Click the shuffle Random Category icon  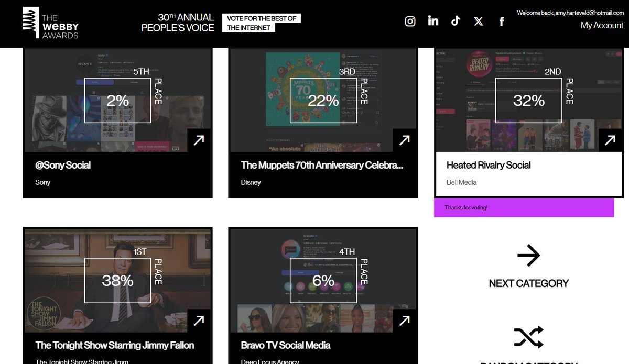[x=528, y=337]
